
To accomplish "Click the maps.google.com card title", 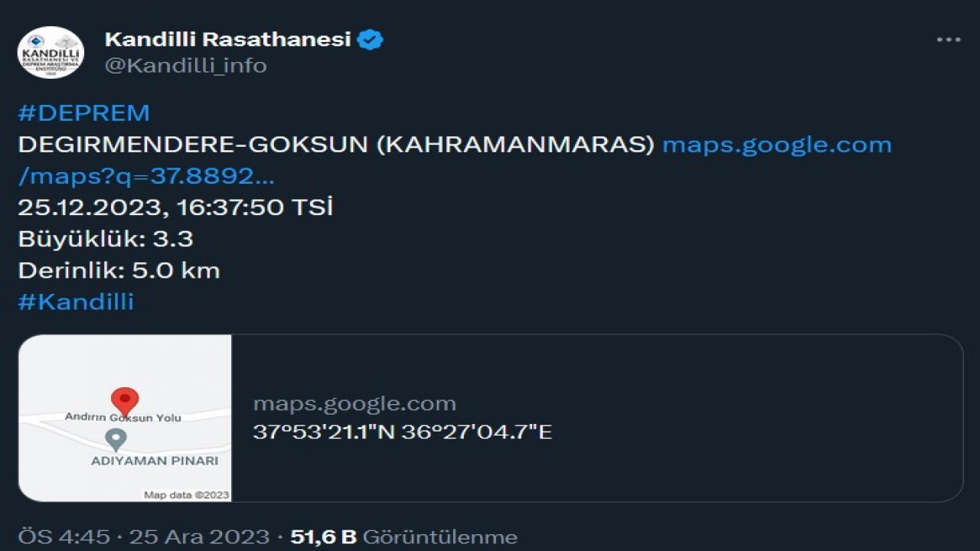I will (356, 403).
